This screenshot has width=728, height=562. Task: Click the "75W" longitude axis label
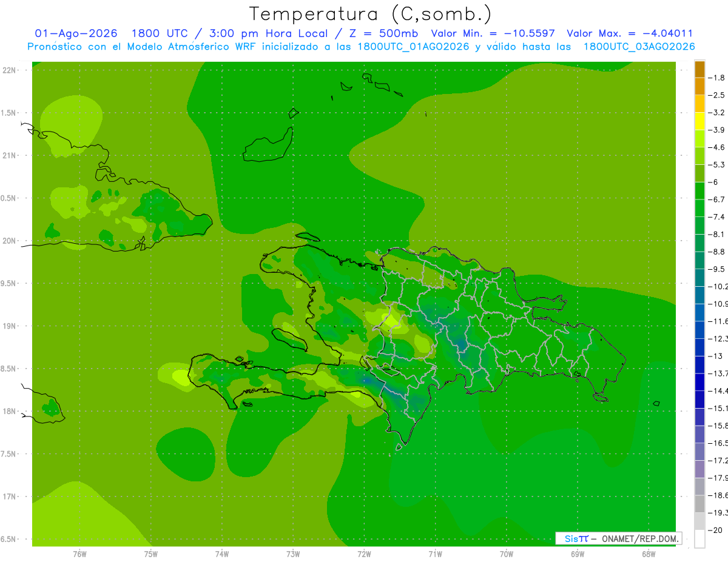(x=150, y=554)
